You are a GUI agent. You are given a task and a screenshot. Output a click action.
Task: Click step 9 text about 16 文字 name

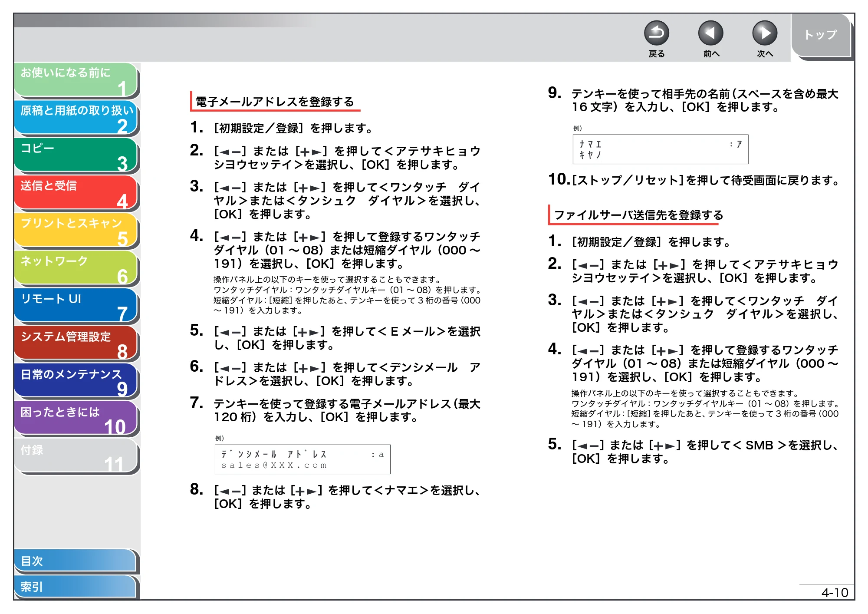pos(705,100)
